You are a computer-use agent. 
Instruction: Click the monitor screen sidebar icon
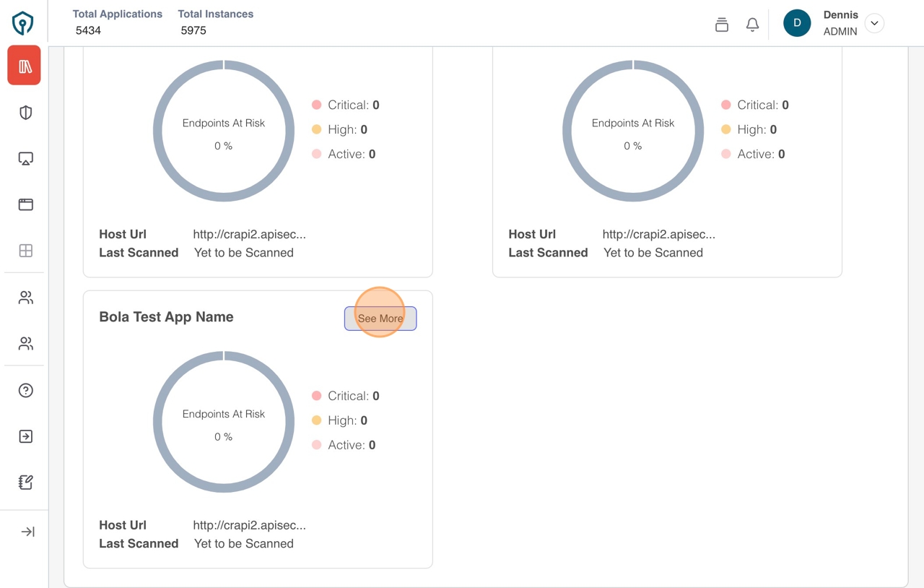coord(26,159)
